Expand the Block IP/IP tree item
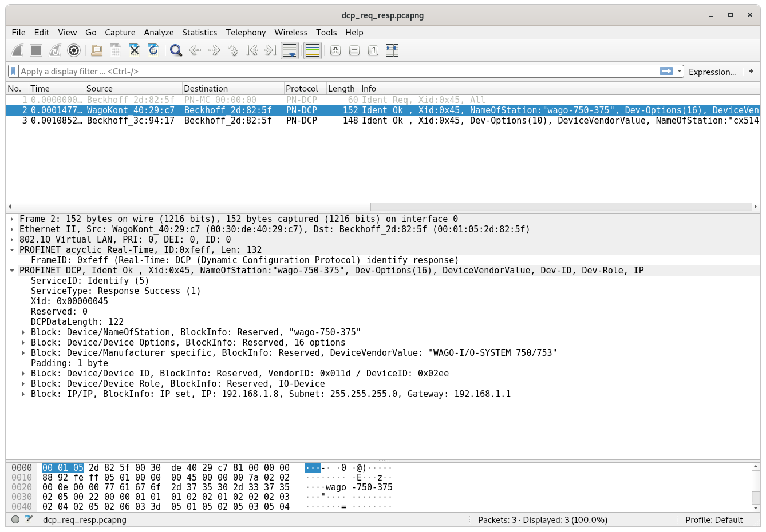This screenshot has width=766, height=532. 22,394
